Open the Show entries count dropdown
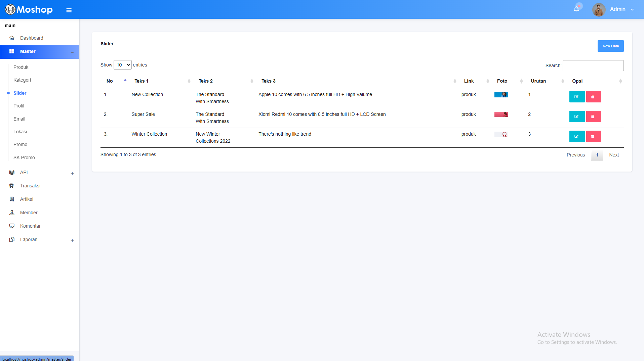The height and width of the screenshot is (361, 644). click(122, 65)
